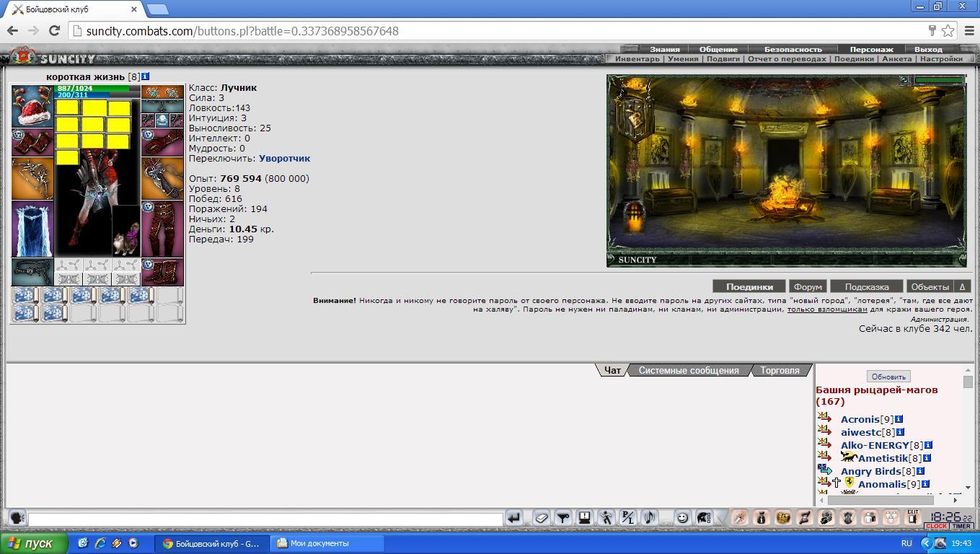Open Подвиги submenu link
Screen dimensions: 980x554
coord(723,59)
